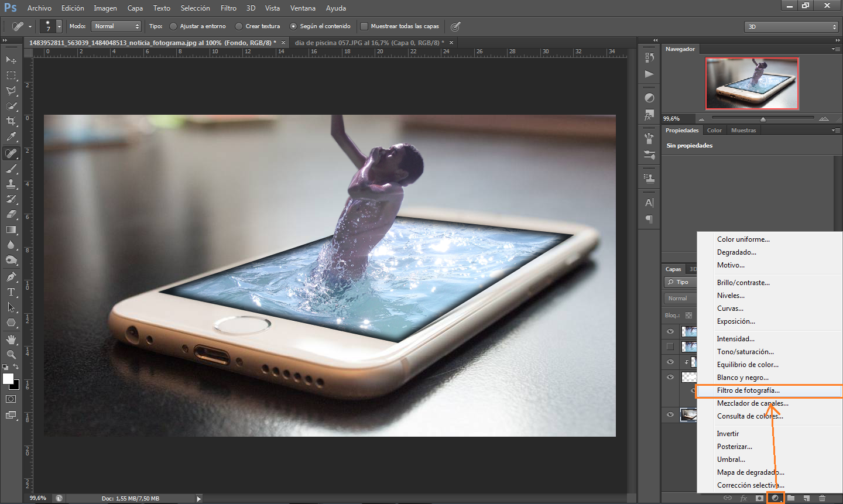Select the Zoom tool
The width and height of the screenshot is (843, 504).
[x=11, y=355]
